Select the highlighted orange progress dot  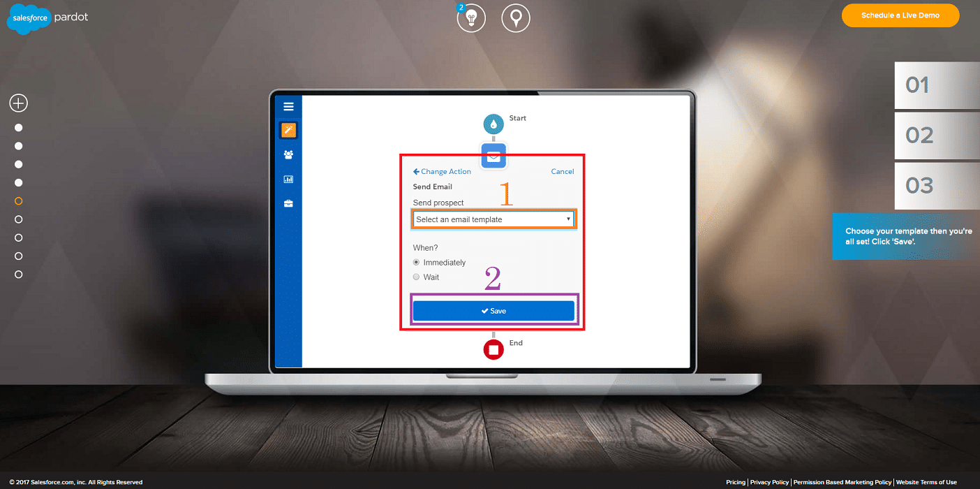click(19, 201)
